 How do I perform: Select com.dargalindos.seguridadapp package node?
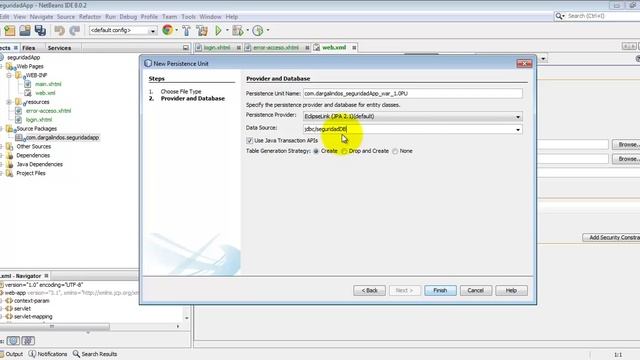(62, 138)
